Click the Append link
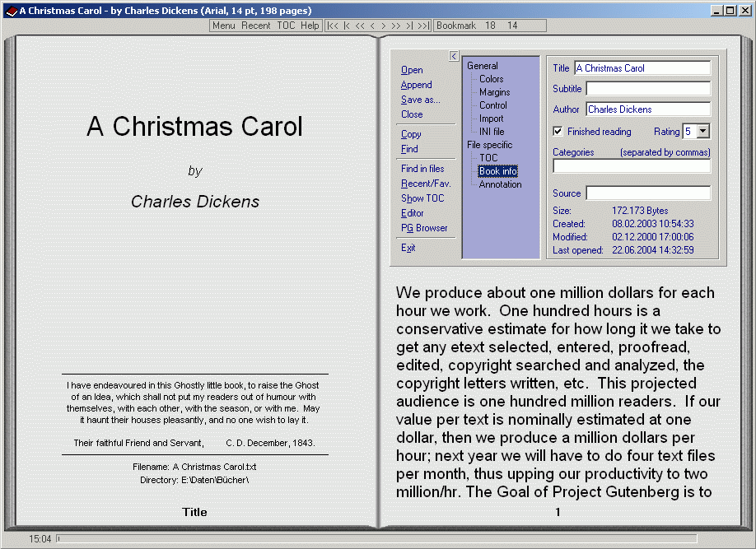 click(417, 85)
